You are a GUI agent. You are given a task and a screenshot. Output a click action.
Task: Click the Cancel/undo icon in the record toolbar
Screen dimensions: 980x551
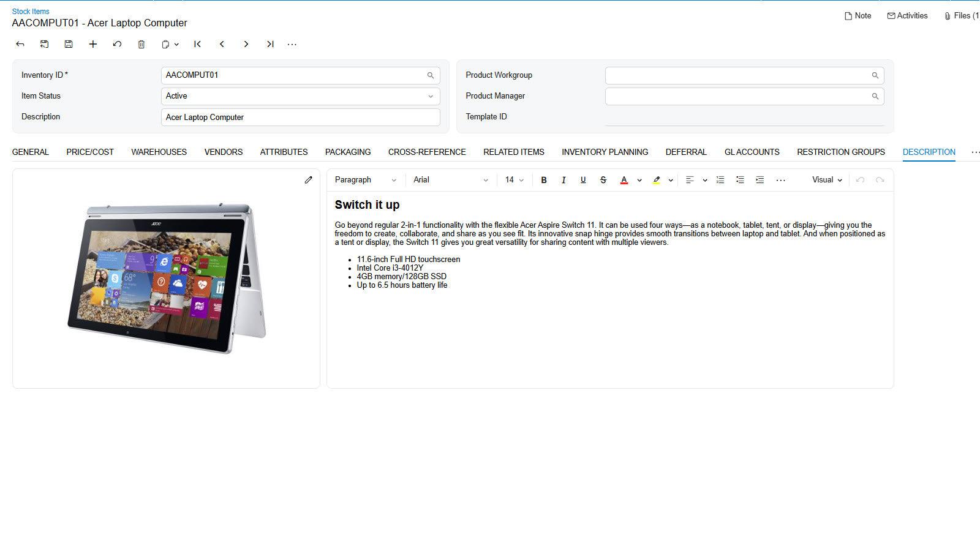point(117,44)
